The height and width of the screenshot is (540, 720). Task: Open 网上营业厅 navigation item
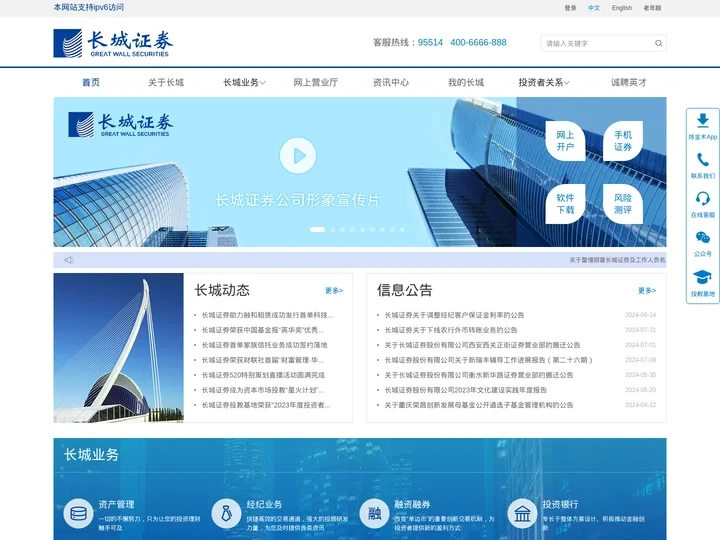[316, 83]
